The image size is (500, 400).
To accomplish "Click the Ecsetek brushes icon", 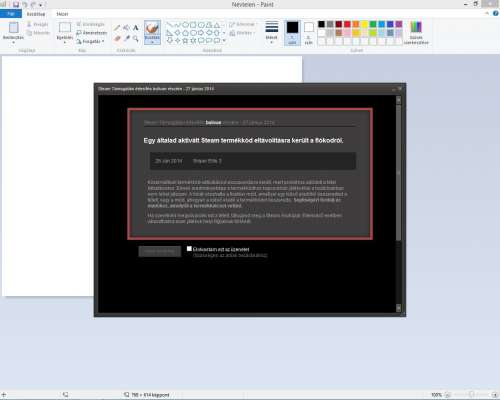I will coord(152,28).
